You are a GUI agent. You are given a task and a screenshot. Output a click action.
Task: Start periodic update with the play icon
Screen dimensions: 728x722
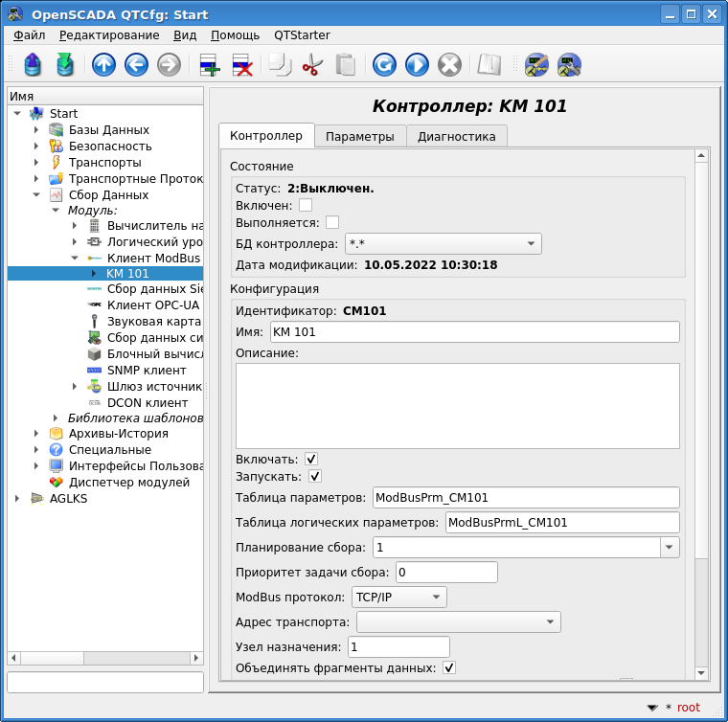[417, 64]
